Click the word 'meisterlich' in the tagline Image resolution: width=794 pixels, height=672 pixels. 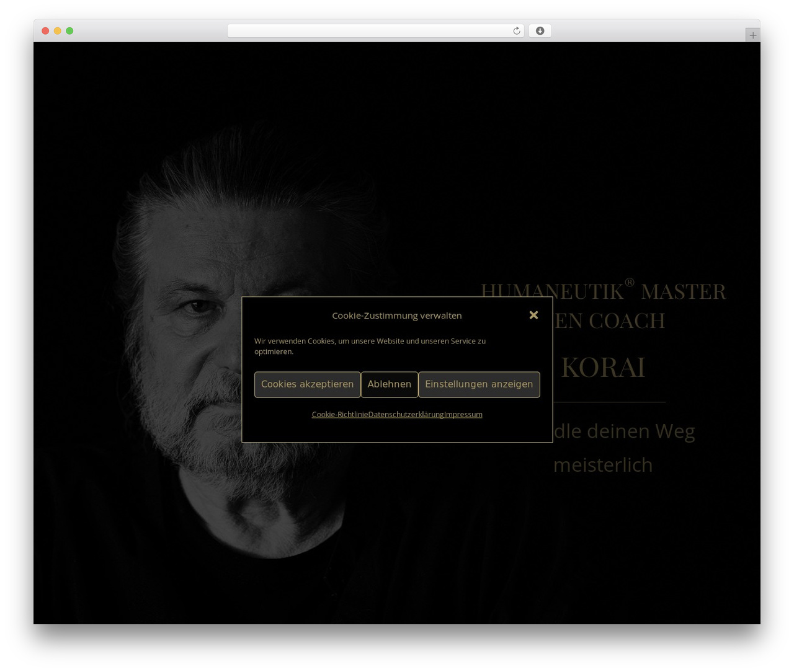point(603,465)
